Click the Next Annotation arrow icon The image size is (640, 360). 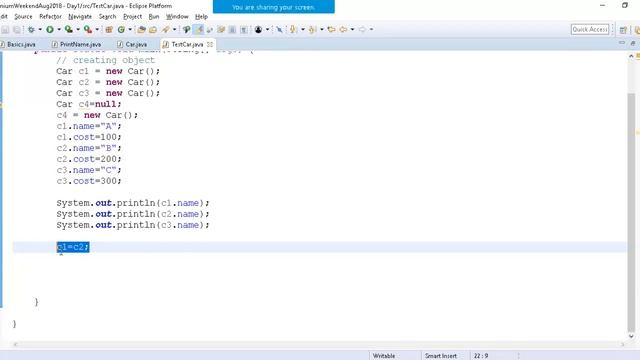pyautogui.click(x=293, y=29)
